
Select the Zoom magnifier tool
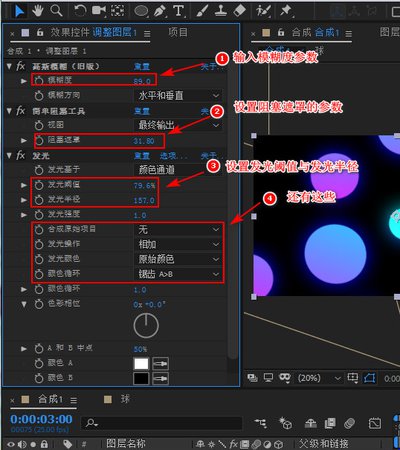coord(56,11)
